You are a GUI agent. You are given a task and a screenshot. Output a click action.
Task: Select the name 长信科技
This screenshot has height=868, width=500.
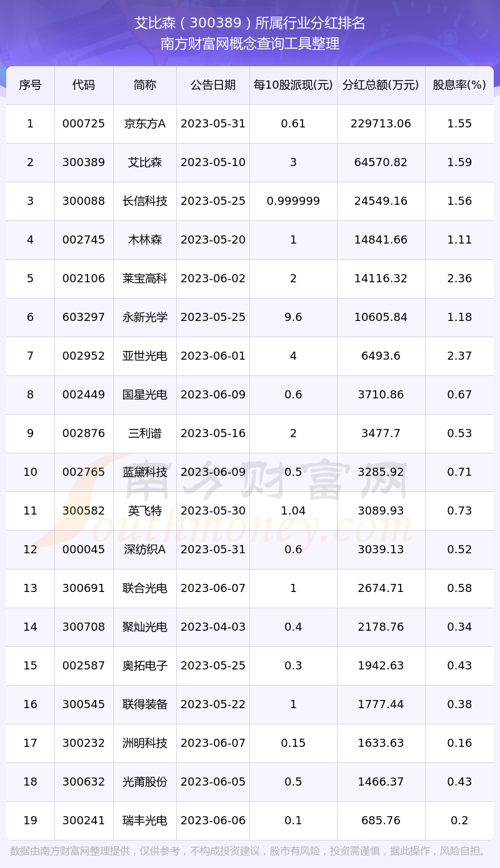(145, 201)
